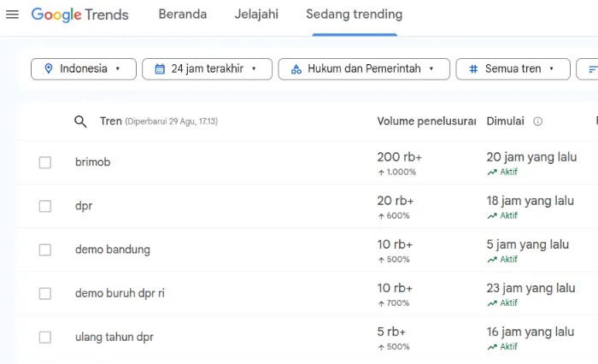
Task: Open the dpr trend
Action: point(84,206)
